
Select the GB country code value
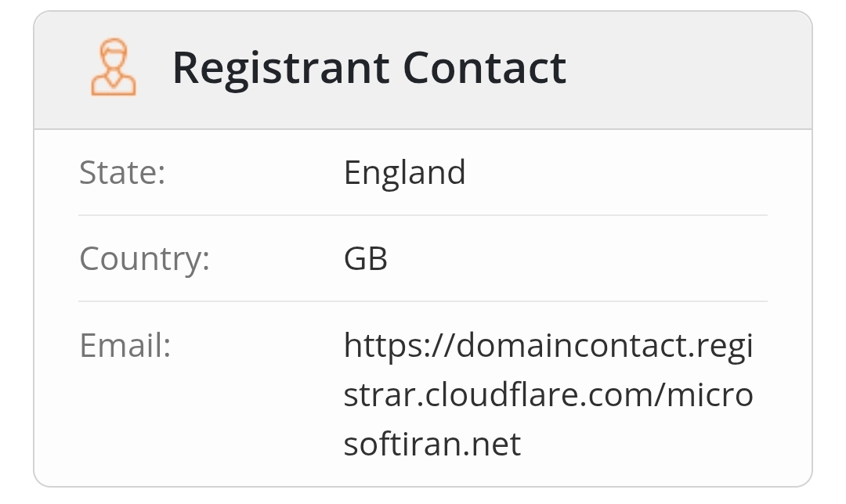[366, 259]
